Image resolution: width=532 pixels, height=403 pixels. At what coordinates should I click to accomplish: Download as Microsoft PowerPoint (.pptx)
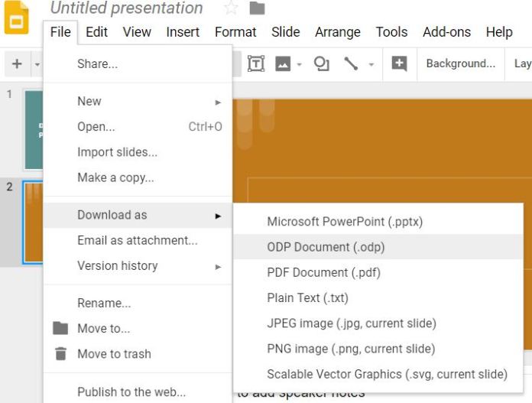(x=378, y=222)
